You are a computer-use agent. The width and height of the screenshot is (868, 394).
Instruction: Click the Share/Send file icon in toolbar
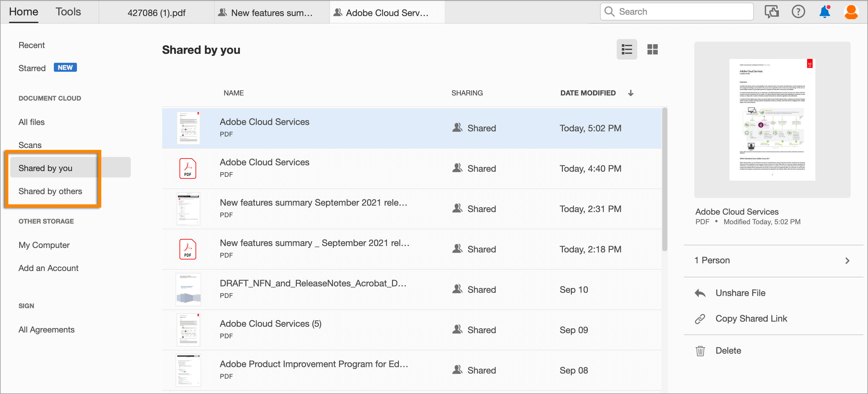coord(771,12)
